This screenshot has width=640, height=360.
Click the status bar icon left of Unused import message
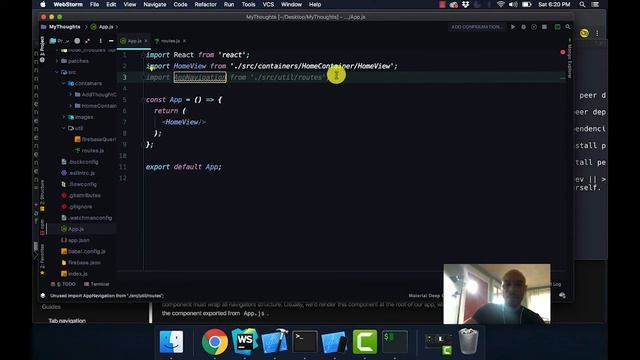[43, 296]
